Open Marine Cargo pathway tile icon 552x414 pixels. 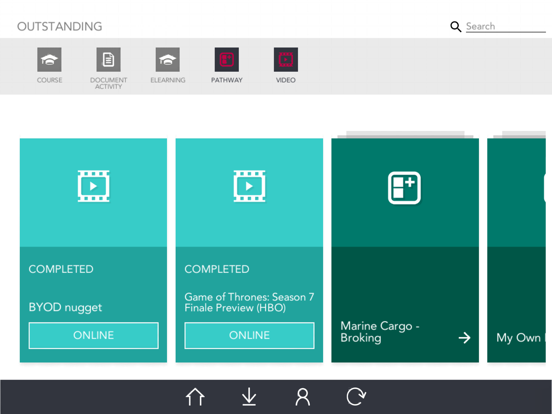(x=404, y=188)
